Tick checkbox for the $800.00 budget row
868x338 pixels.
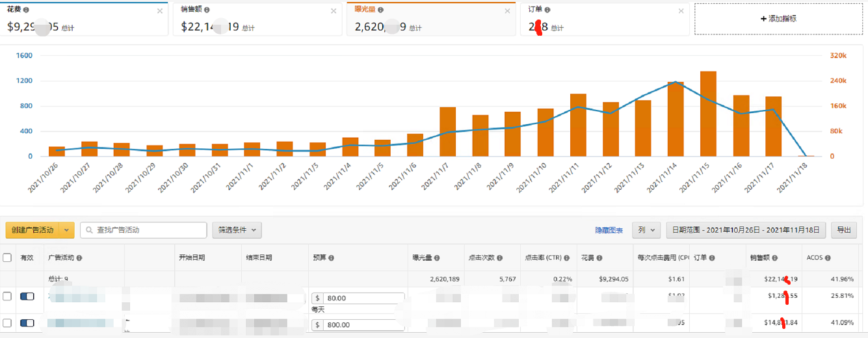pos(7,323)
